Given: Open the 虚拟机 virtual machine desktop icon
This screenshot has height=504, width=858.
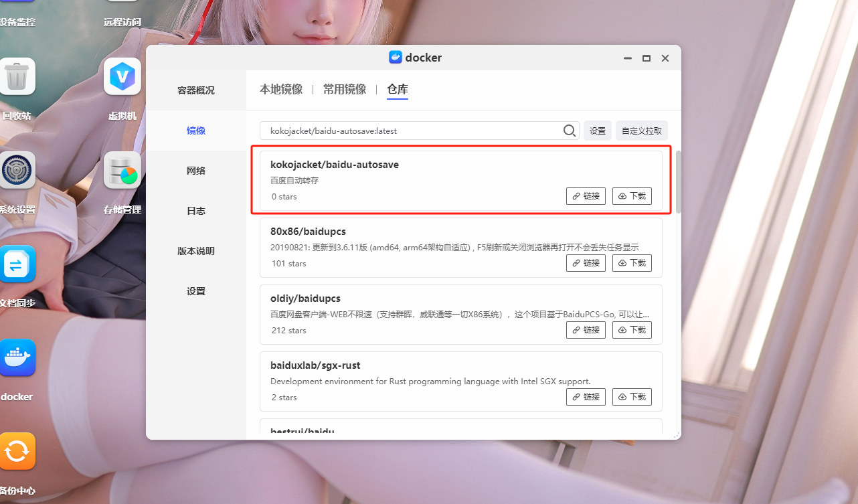Looking at the screenshot, I should 122,76.
